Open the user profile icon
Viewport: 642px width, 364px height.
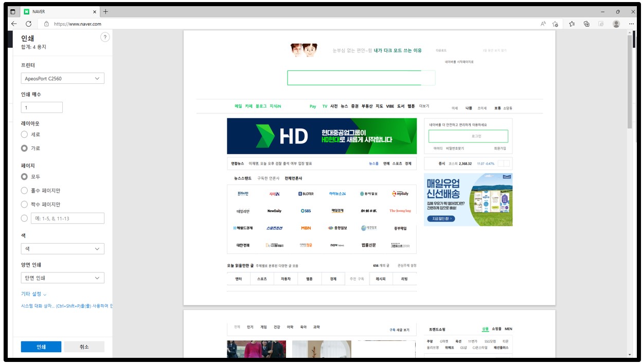616,24
